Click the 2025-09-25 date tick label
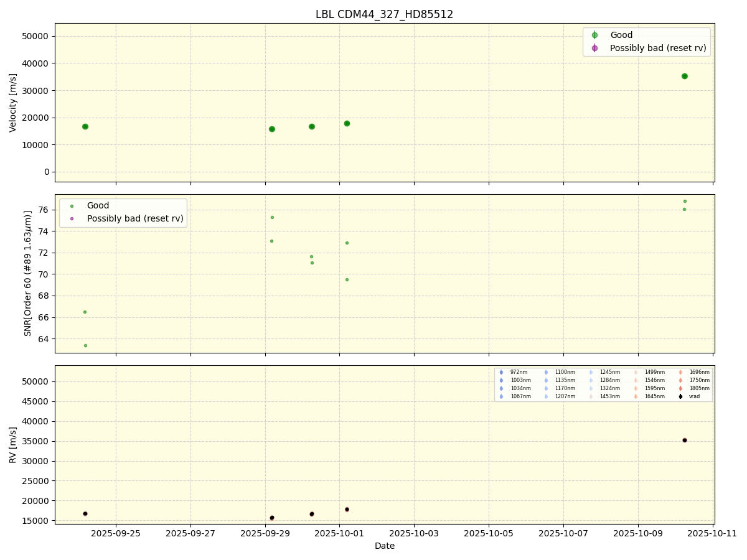Image resolution: width=747 pixels, height=560 pixels. coord(115,533)
